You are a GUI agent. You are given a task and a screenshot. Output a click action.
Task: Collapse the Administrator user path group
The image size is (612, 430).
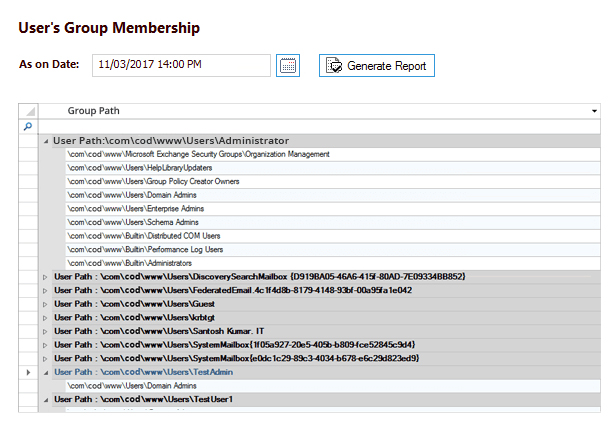(x=45, y=141)
